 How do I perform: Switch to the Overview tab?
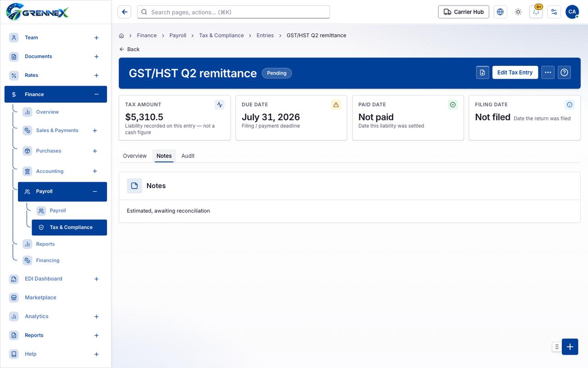pyautogui.click(x=135, y=156)
